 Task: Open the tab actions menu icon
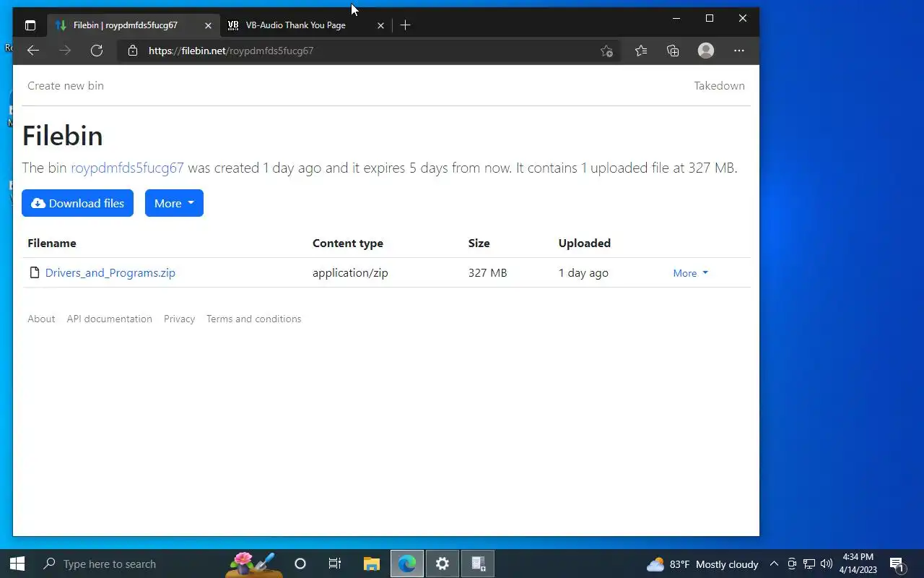(x=30, y=25)
